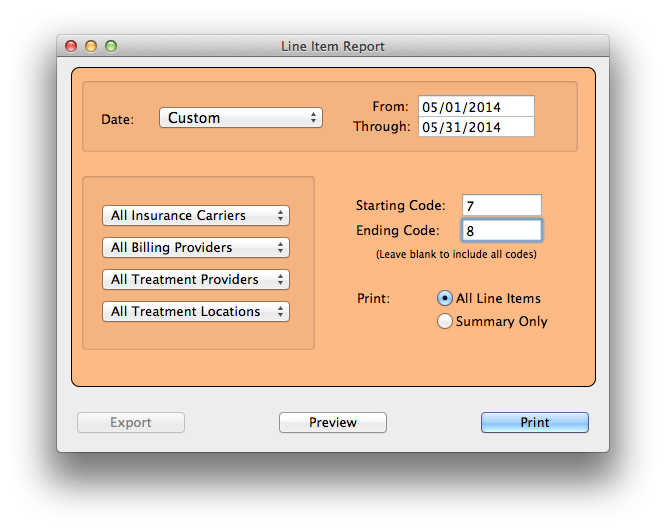The width and height of the screenshot is (666, 531).
Task: Click the green zoom window button
Action: 111,46
